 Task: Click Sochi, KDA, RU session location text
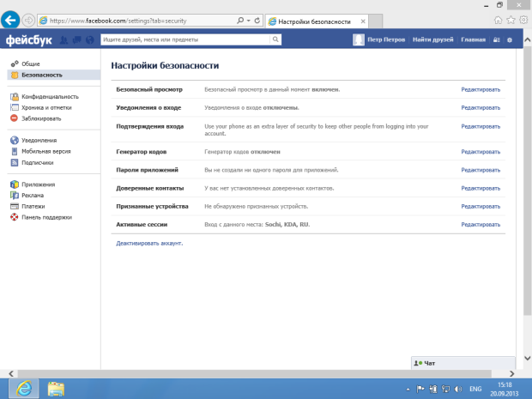click(x=287, y=225)
